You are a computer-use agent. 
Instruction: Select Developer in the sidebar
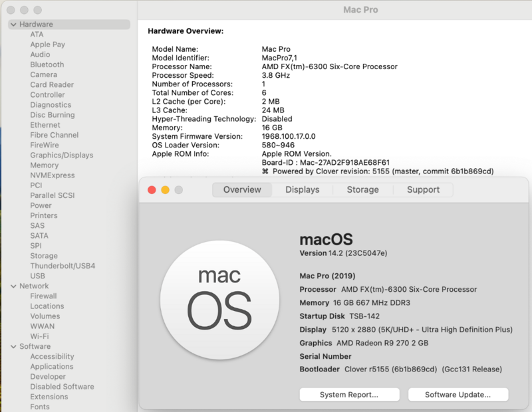pos(48,376)
